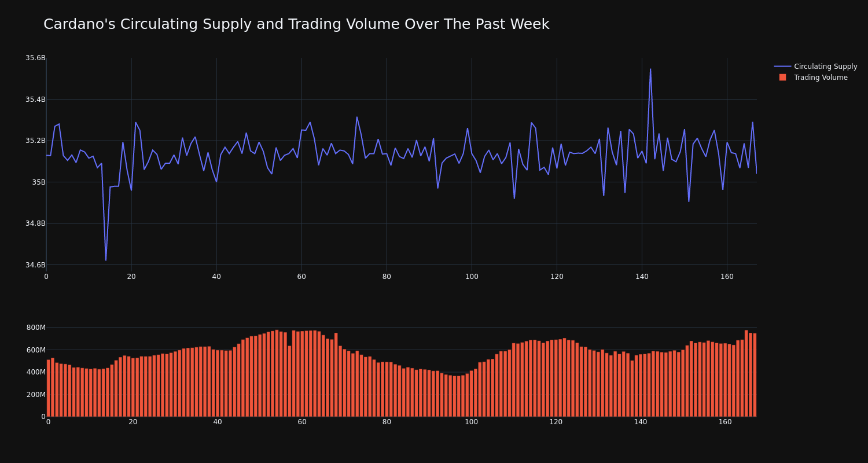Viewport: 868px width, 463px height.
Task: Click the 100 tick on supply chart x-axis
Action: pos(472,277)
